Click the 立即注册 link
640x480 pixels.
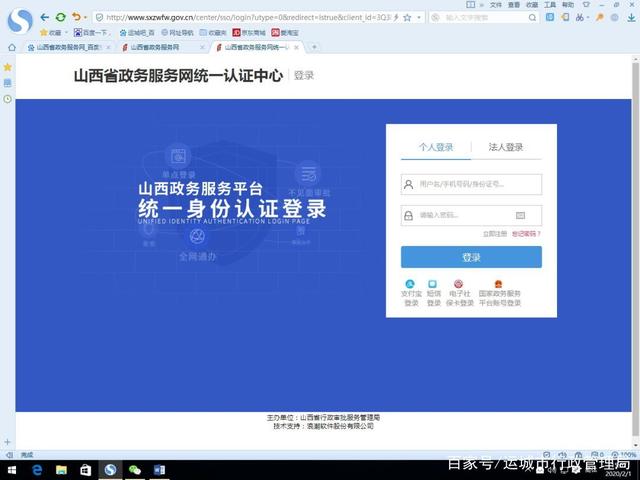tap(495, 234)
